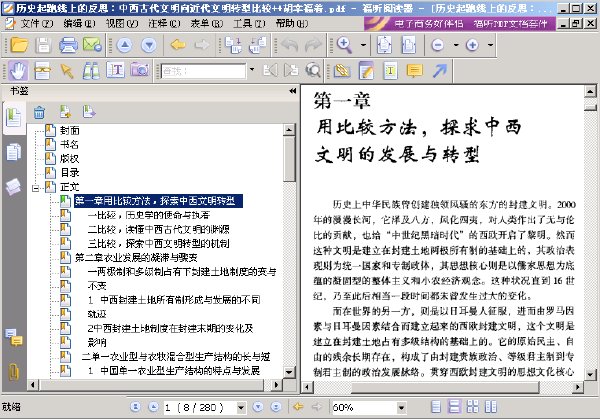Select fit width view icon
Image resolution: width=600 pixels, height=419 pixels.
point(409,45)
